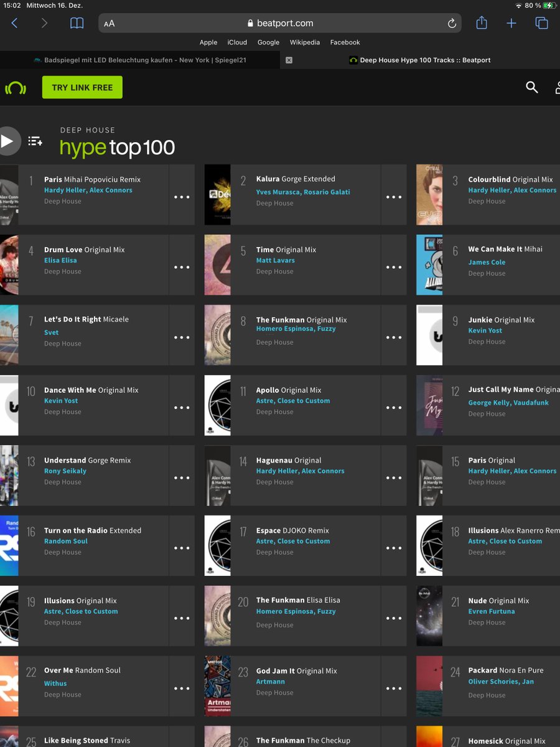560x747 pixels.
Task: Open the Apple favorites bookmark
Action: 208,42
